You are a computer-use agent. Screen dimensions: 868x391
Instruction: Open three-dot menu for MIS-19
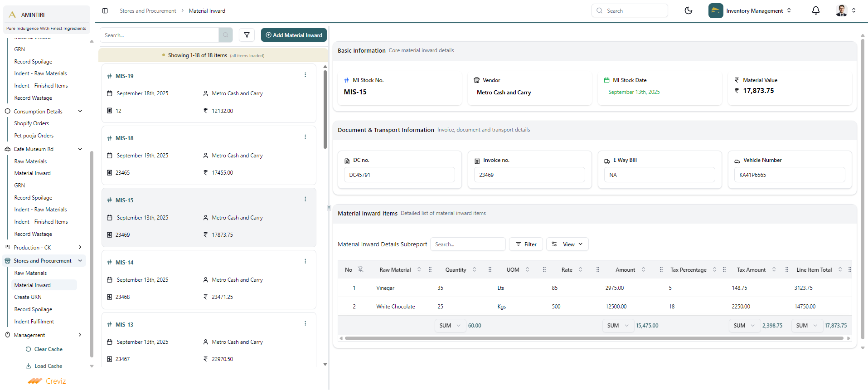click(305, 75)
